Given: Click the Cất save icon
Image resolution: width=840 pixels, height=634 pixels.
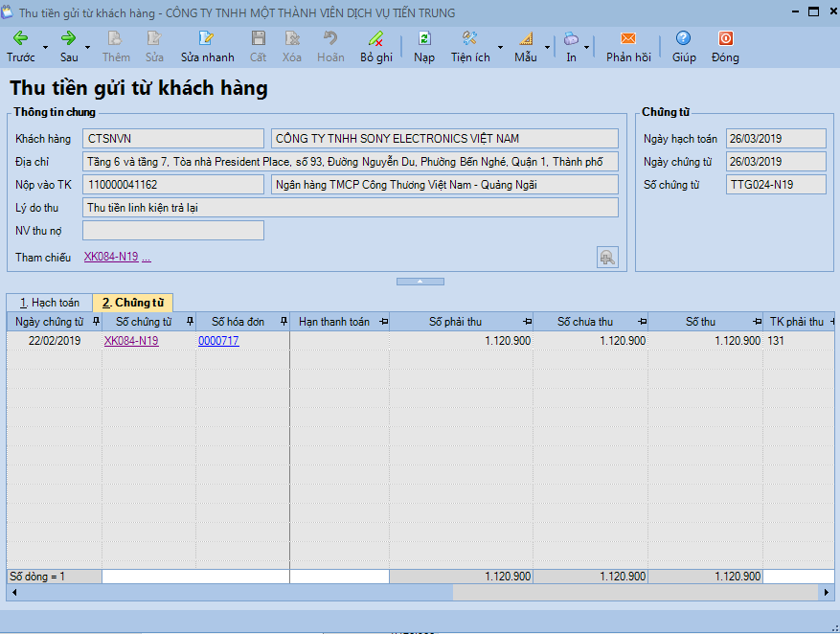Looking at the screenshot, I should 259,46.
